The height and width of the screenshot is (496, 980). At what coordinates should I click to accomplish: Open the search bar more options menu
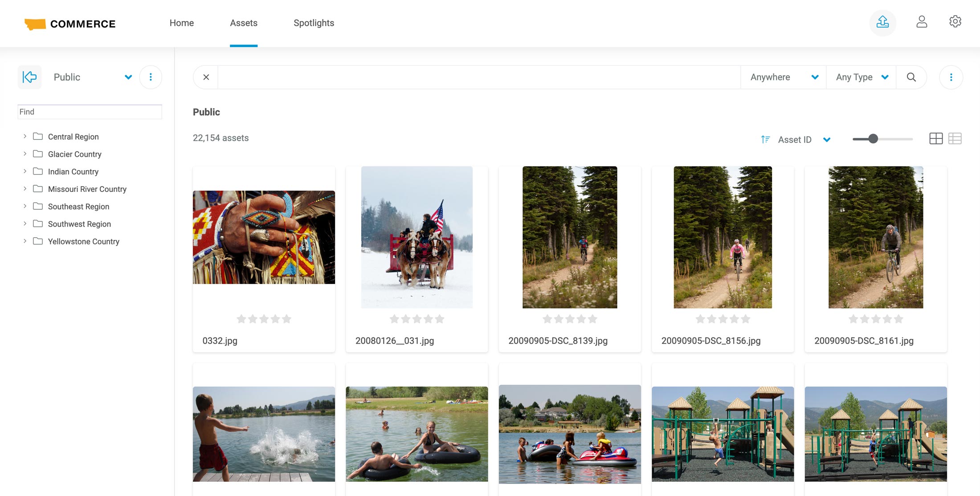(951, 77)
